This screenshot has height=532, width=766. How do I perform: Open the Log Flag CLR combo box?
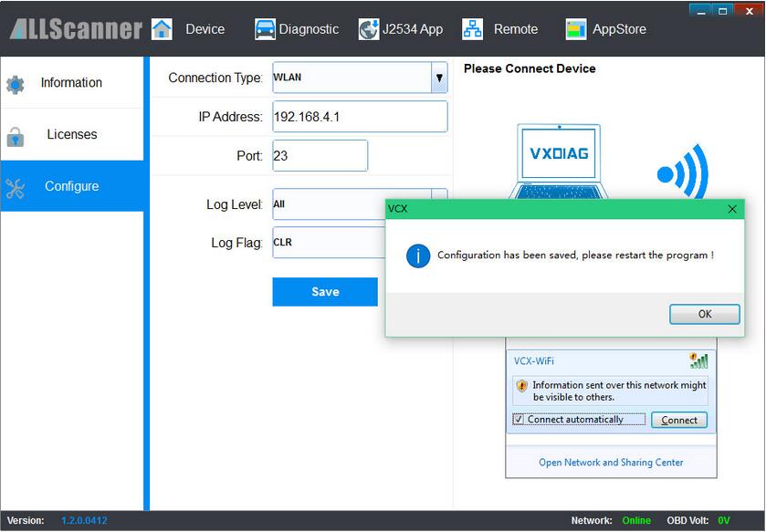329,243
